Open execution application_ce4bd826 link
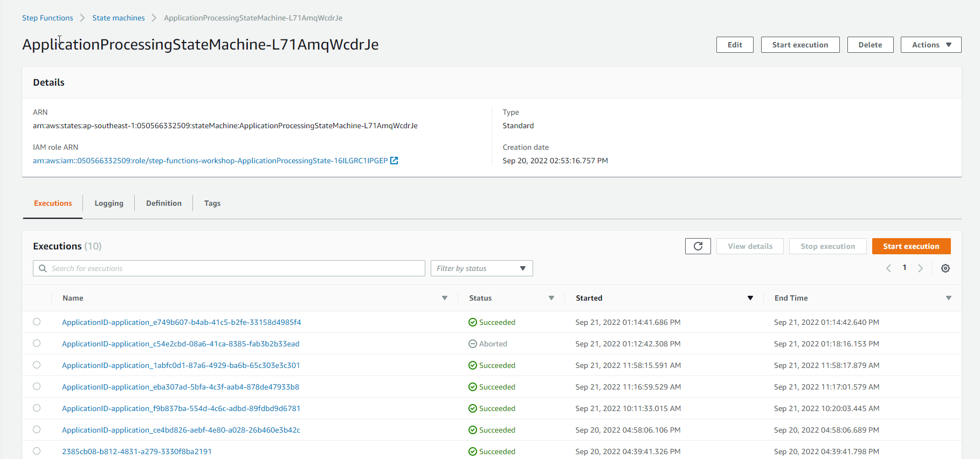980x459 pixels. point(181,430)
